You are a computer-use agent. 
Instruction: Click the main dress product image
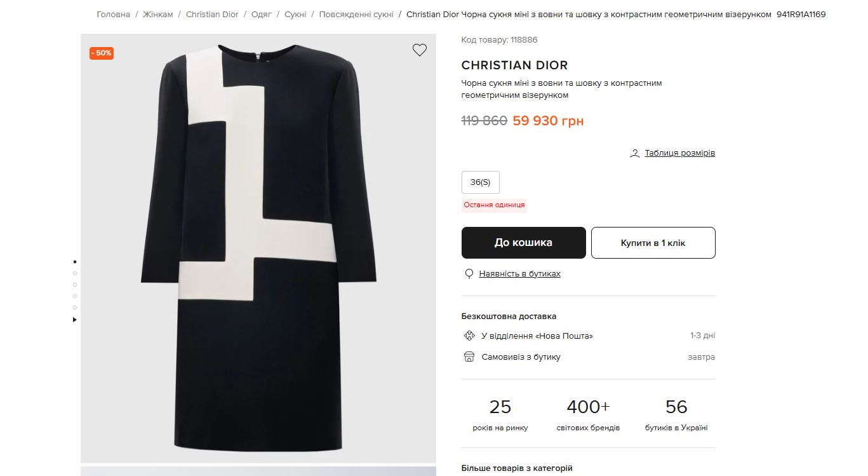coord(258,248)
